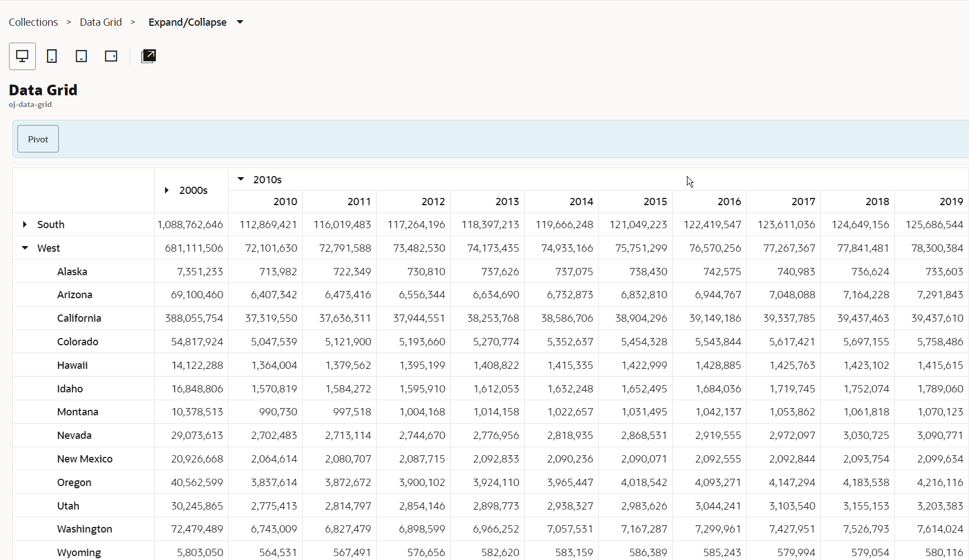Select the Hawaii row header
The image size is (969, 560).
click(x=84, y=365)
